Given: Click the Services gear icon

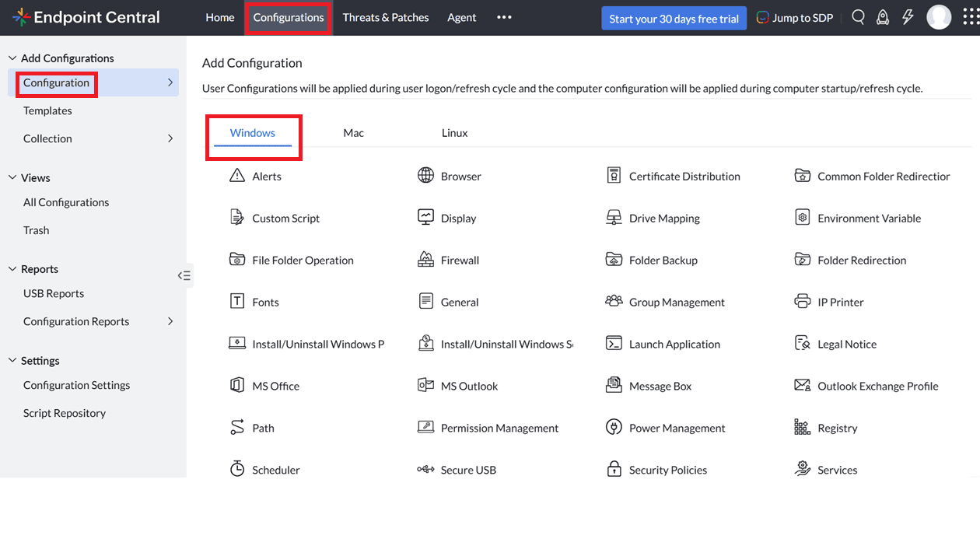Looking at the screenshot, I should pyautogui.click(x=803, y=468).
